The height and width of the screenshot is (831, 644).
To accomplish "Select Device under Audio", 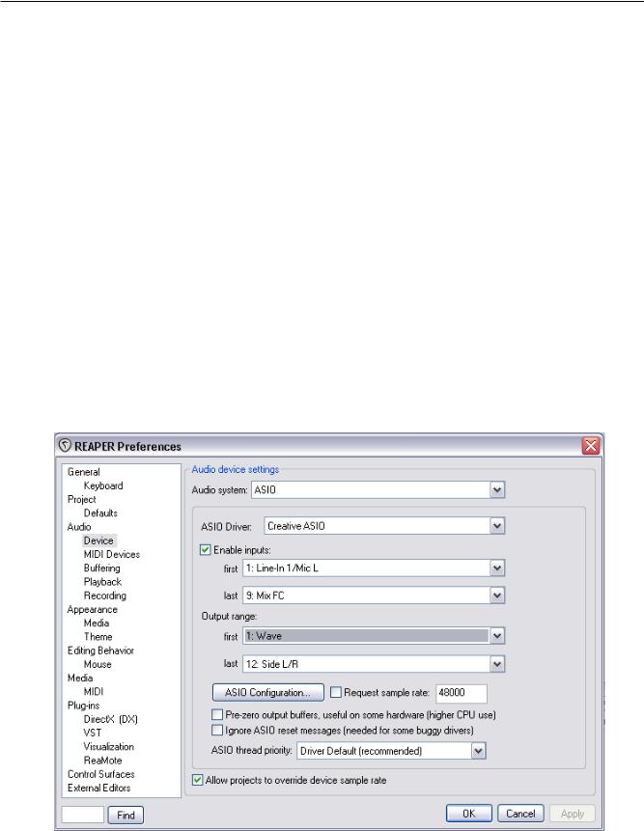I will (x=98, y=540).
